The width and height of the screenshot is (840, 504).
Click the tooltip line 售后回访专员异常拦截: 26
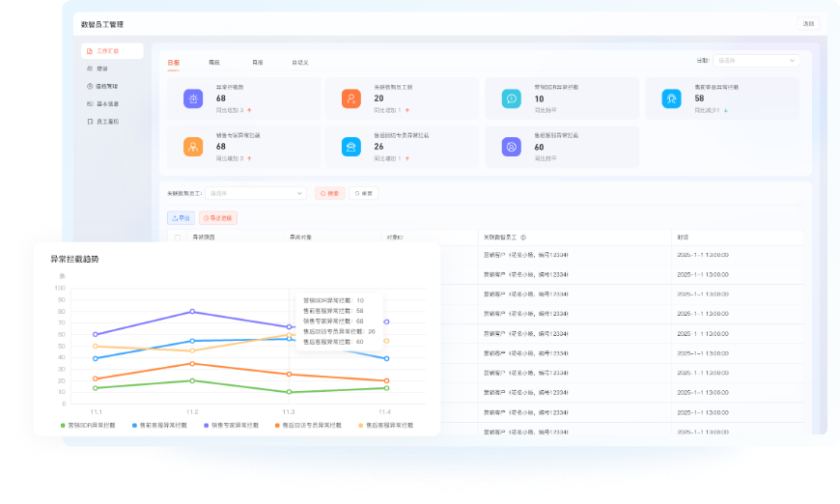339,331
